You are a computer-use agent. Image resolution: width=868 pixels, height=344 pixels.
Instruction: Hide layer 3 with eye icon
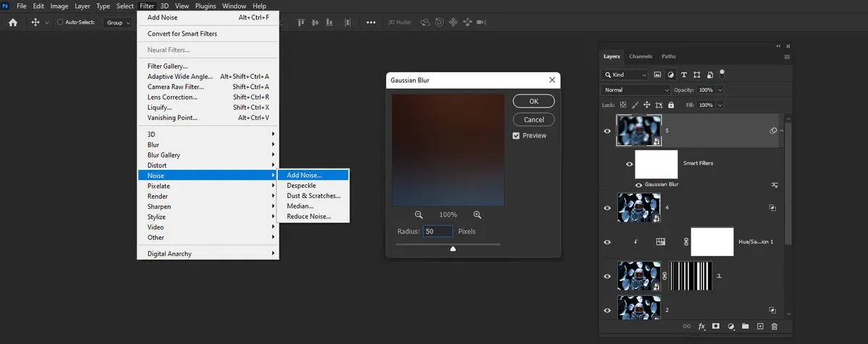(x=607, y=276)
